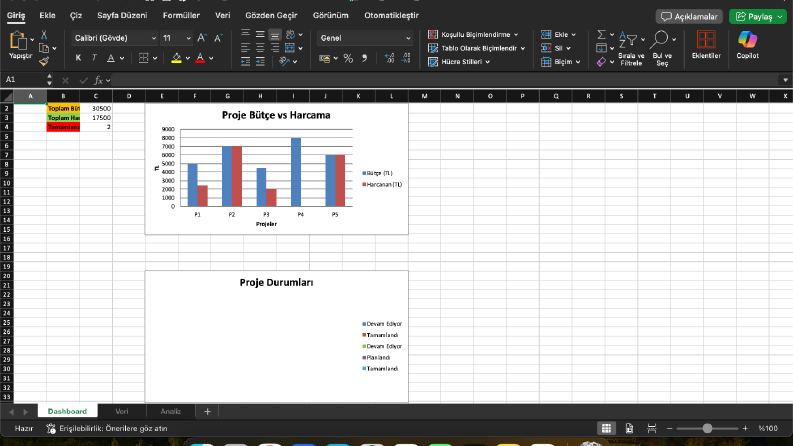Expand the paste options arrow

pos(32,39)
